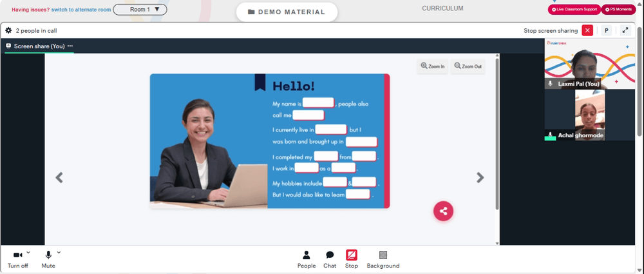Click the Hello! slide image

tap(270, 141)
